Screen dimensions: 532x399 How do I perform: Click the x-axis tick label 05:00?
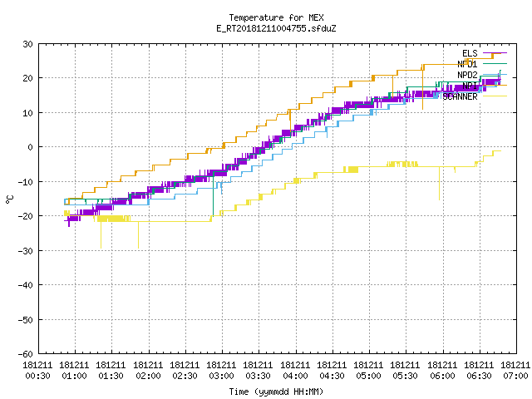(x=369, y=377)
